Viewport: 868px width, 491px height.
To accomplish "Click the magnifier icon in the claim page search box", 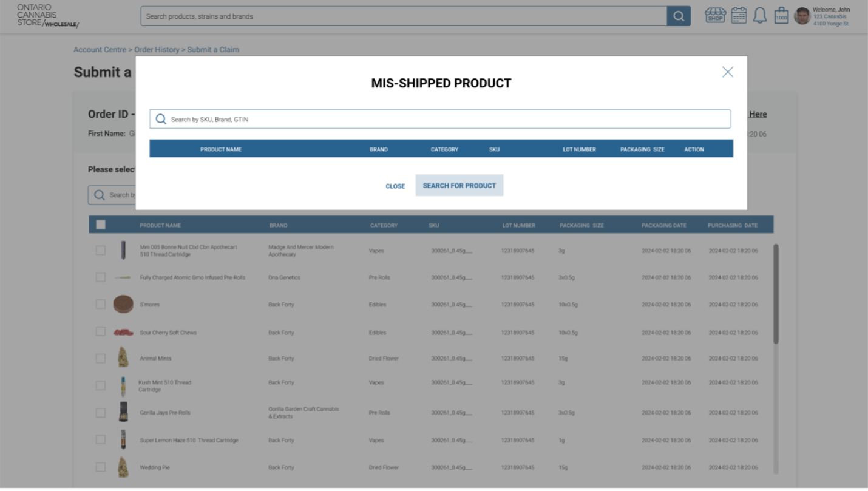I will 99,195.
